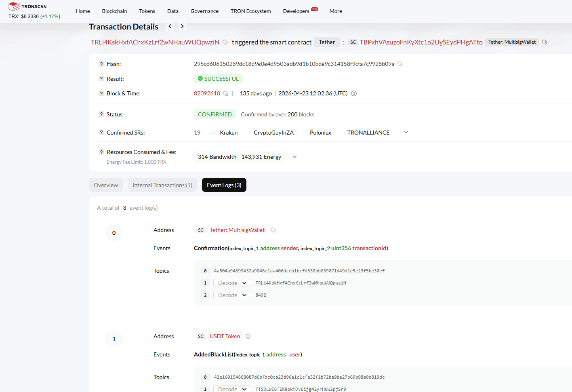Open the Data menu

pos(173,11)
